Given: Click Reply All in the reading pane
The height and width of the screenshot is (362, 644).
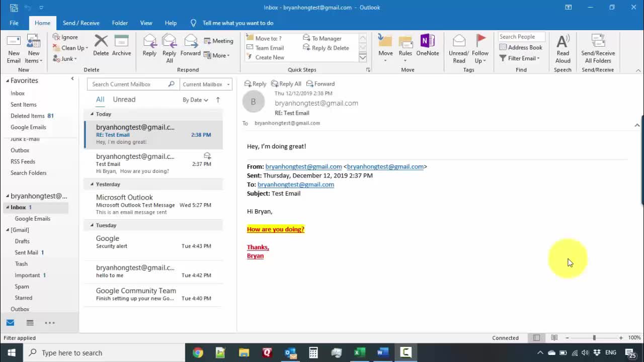Looking at the screenshot, I should pyautogui.click(x=286, y=84).
